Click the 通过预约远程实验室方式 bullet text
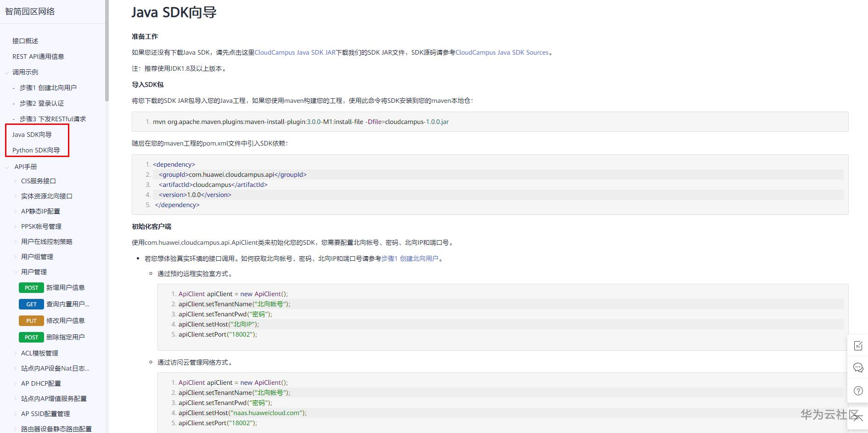868x433 pixels. coord(195,274)
